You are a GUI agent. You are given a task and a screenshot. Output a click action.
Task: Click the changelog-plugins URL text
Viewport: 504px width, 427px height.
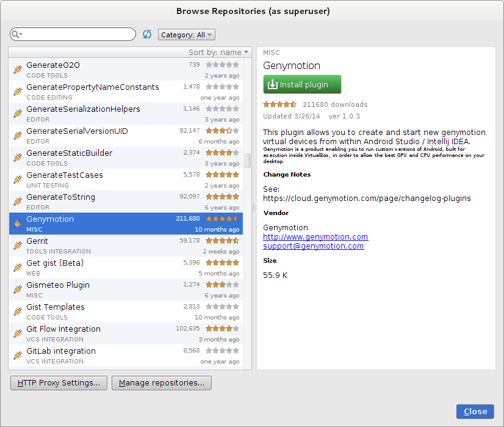[367, 198]
